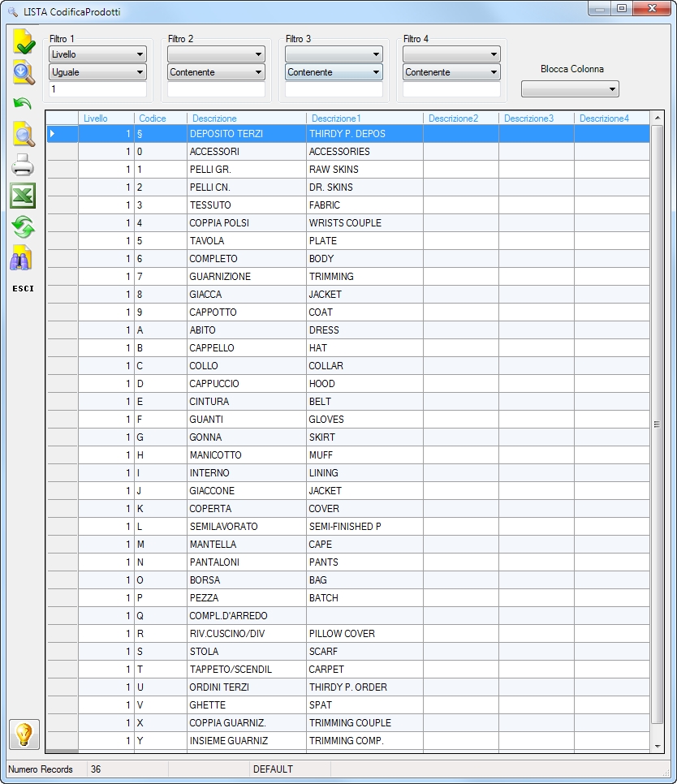This screenshot has width=677, height=784.
Task: Select the GIACCA row in the grid
Action: (x=348, y=295)
